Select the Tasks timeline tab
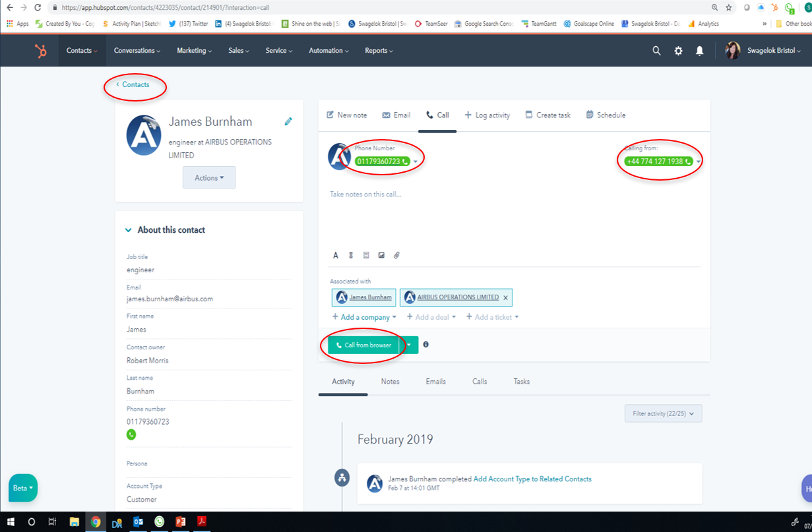 tap(521, 382)
